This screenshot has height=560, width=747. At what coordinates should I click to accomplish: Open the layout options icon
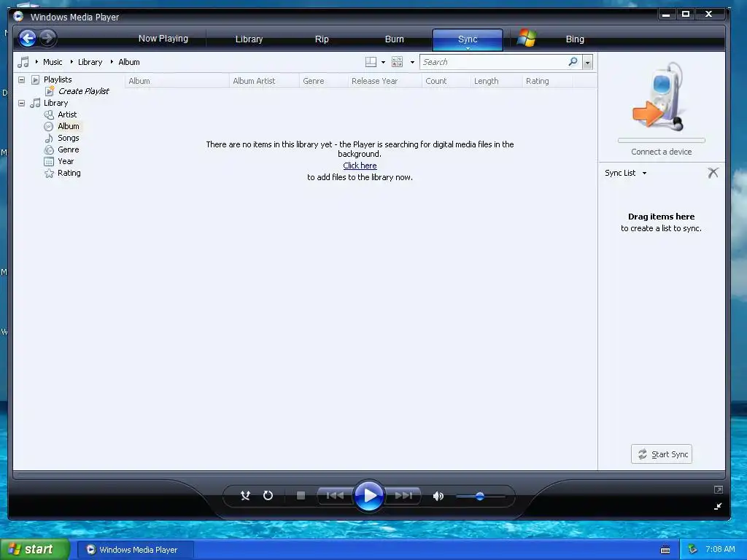click(371, 62)
